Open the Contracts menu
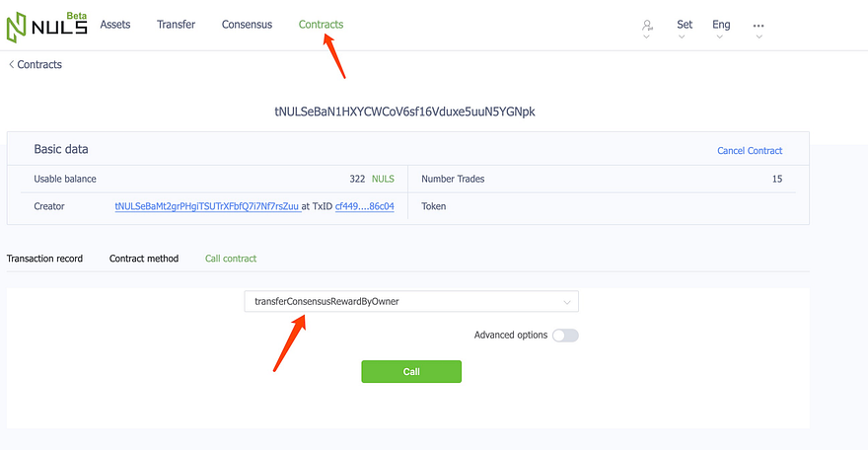Screen dimensions: 868x450 click(322, 25)
